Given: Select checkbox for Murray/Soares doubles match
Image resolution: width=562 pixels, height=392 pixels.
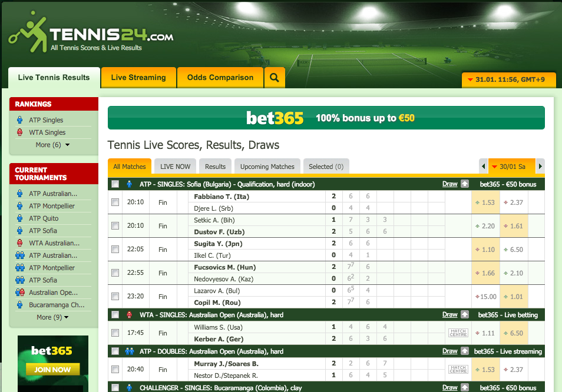Looking at the screenshot, I should [115, 369].
